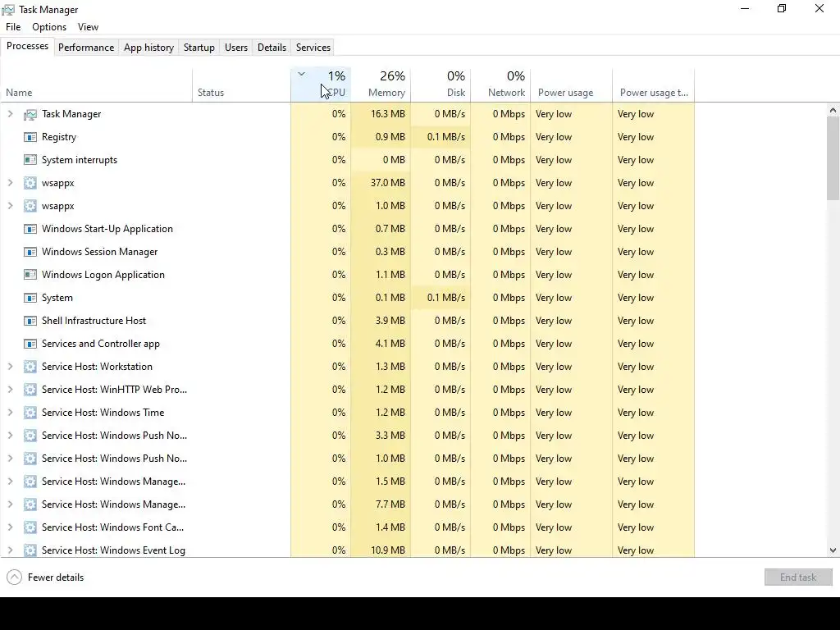840x630 pixels.
Task: Expand Service Host: Windows Manage... using 7.7 MB
Action: (10, 504)
